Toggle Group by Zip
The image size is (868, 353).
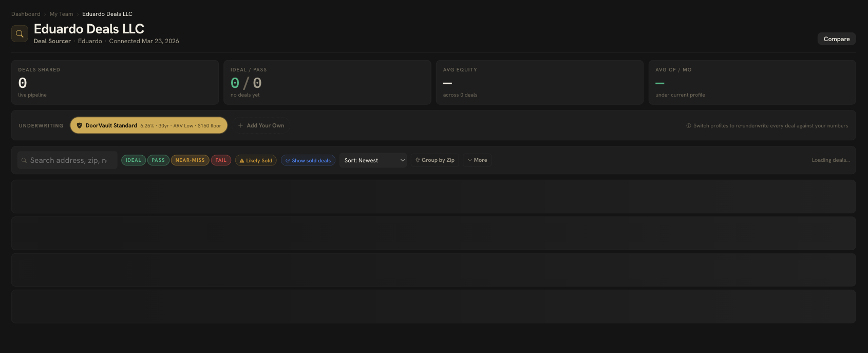[x=435, y=160]
